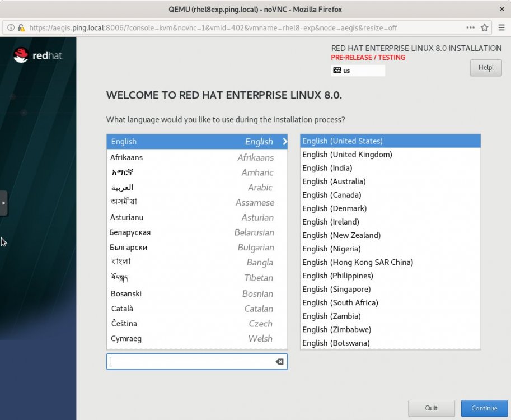Click the Firefox hamburger menu icon
511x420 pixels.
coord(501,27)
